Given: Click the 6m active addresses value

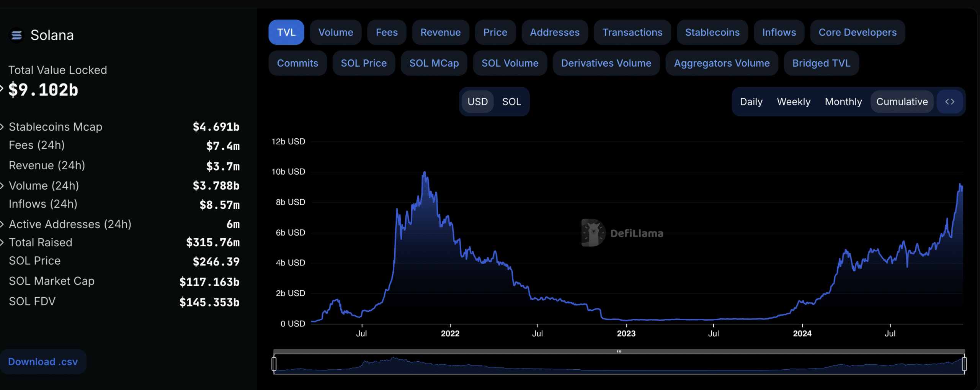Looking at the screenshot, I should 233,224.
